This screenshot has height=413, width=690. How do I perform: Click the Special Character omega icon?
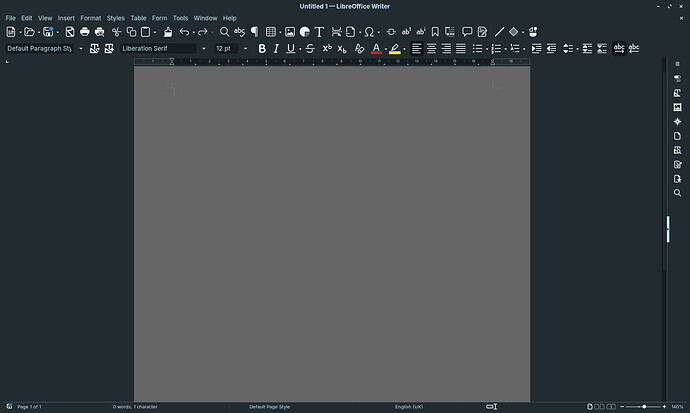(x=369, y=32)
